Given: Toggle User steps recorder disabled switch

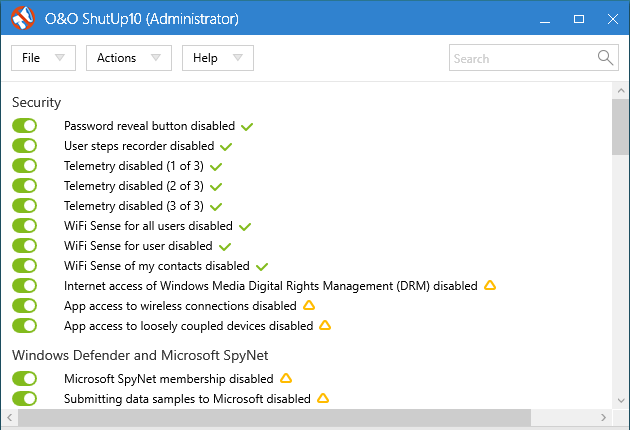Looking at the screenshot, I should (25, 145).
